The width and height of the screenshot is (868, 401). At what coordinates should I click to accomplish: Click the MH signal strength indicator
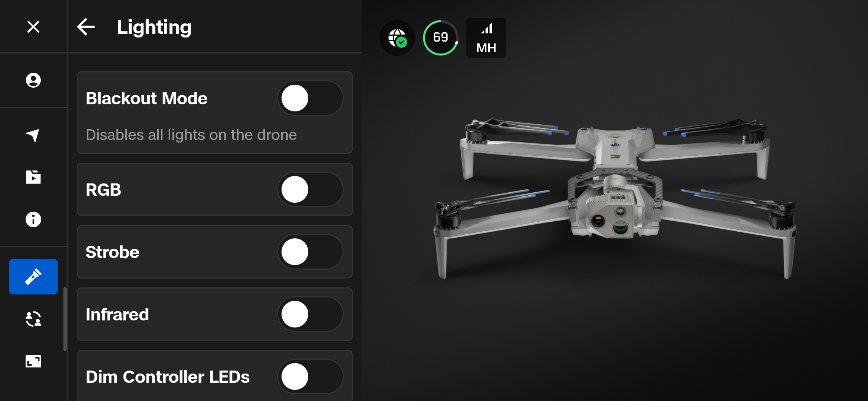coord(486,38)
